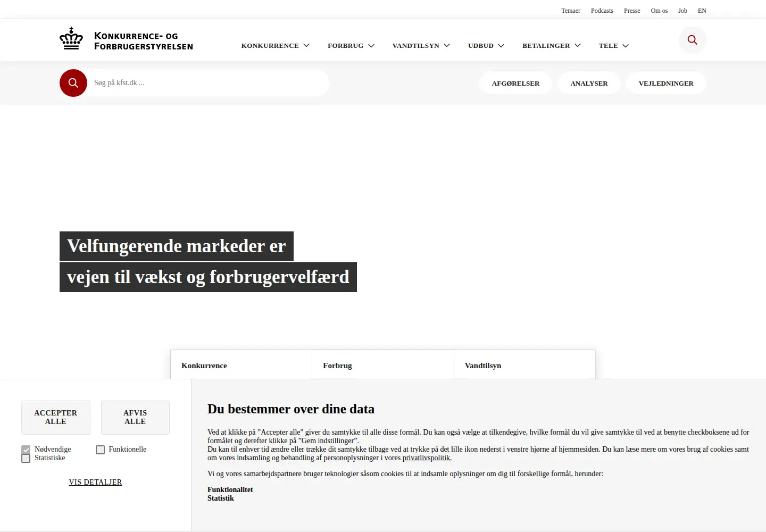The image size is (766, 532).
Task: Open search via header magnifier icon
Action: [x=692, y=40]
